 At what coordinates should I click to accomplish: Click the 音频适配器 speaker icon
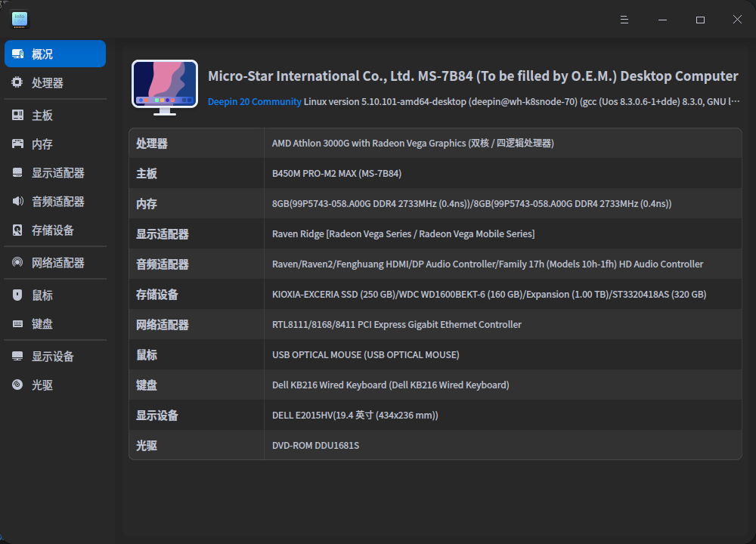[x=18, y=201]
